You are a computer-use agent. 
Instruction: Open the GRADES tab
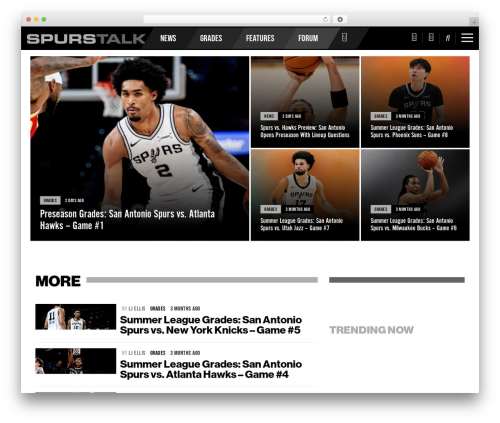pos(211,38)
